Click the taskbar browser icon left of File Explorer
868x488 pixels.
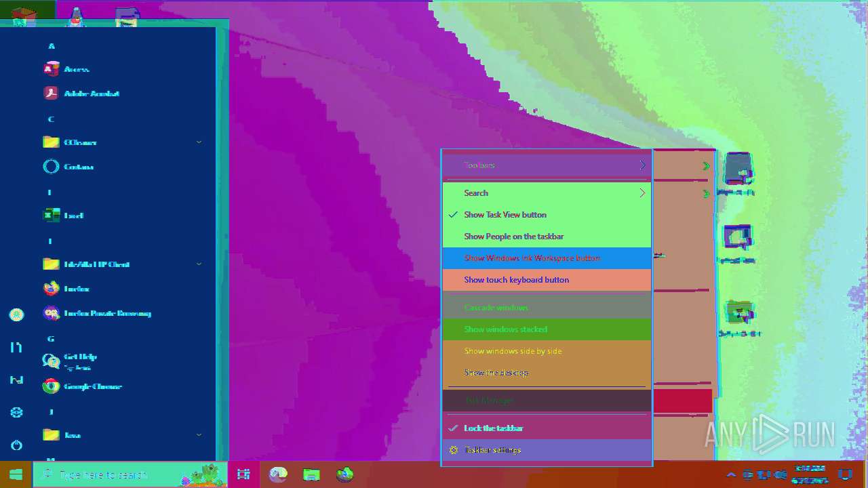(x=278, y=474)
